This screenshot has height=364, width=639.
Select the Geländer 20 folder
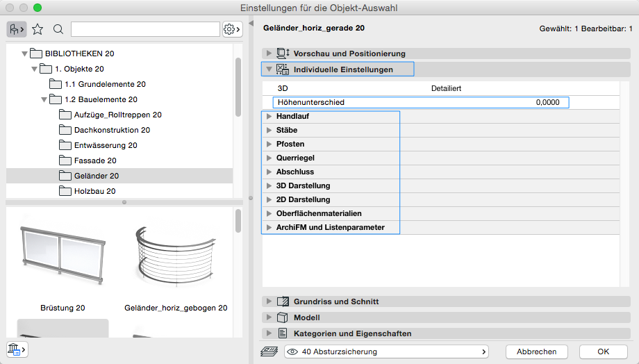(96, 176)
